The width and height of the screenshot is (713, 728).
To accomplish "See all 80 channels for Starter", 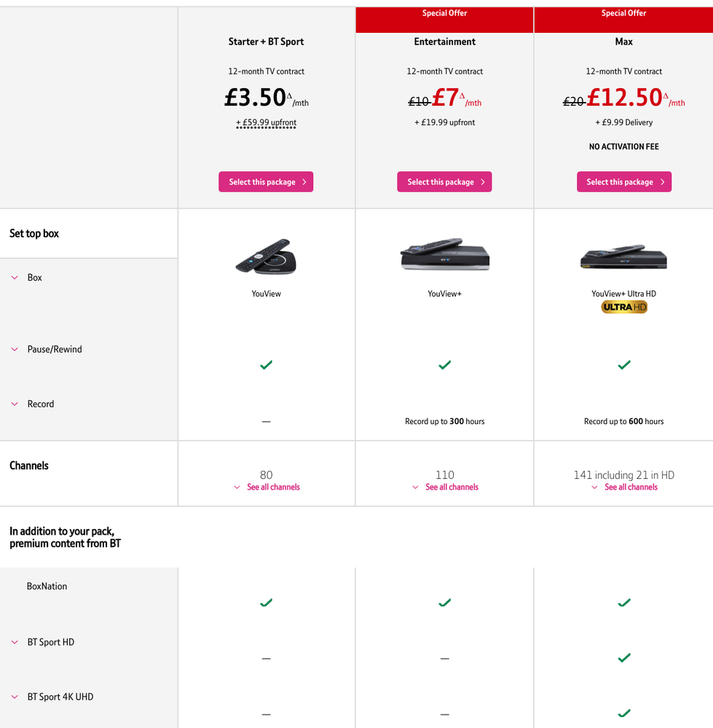I will tap(267, 487).
